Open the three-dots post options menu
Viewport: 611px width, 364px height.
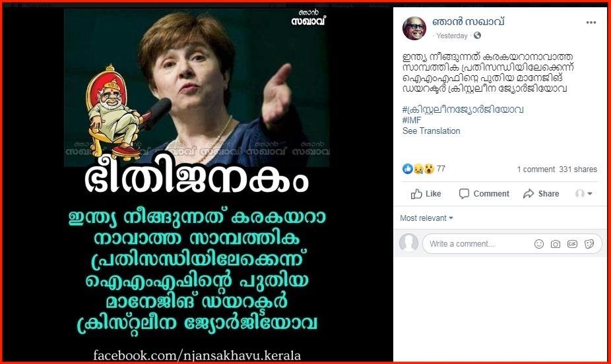(591, 22)
